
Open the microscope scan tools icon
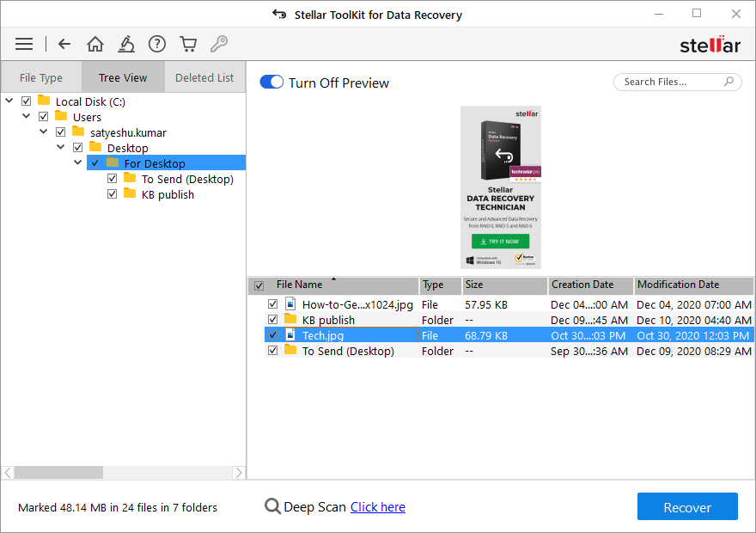(126, 44)
